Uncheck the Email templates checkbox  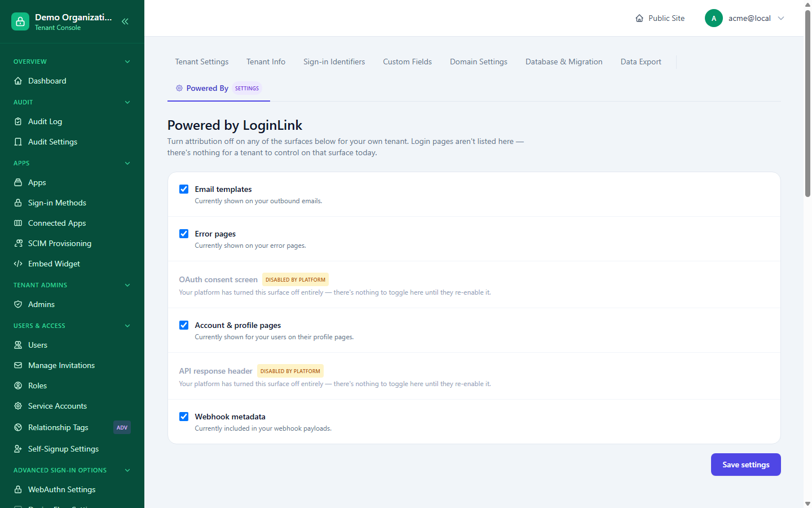[184, 189]
